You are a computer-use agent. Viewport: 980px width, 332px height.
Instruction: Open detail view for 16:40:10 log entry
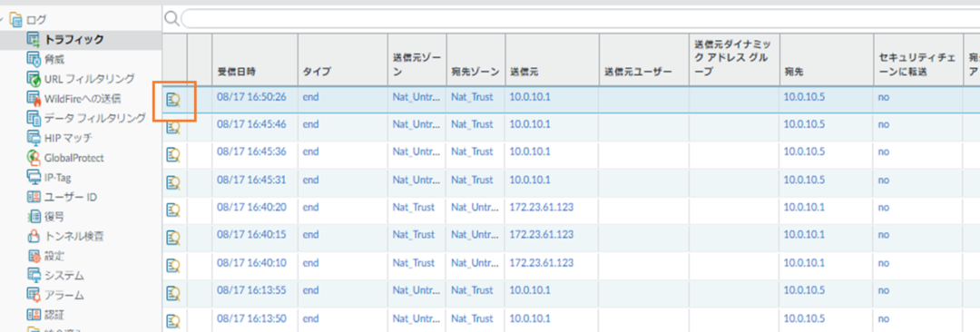coord(173,265)
